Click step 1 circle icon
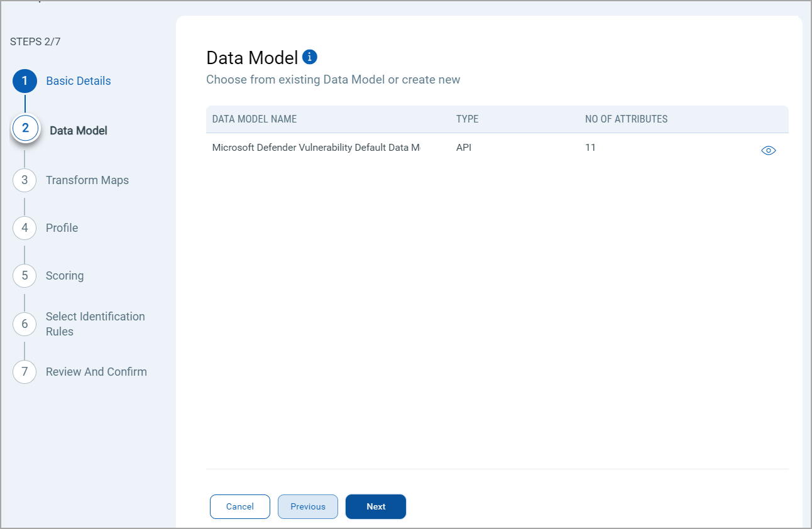The width and height of the screenshot is (812, 529). coord(25,81)
